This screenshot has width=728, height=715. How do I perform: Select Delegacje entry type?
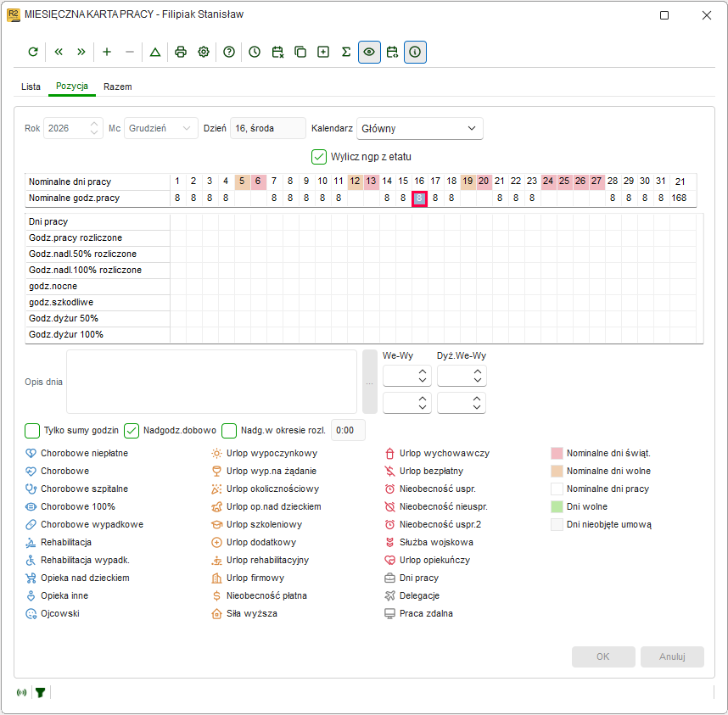click(412, 595)
